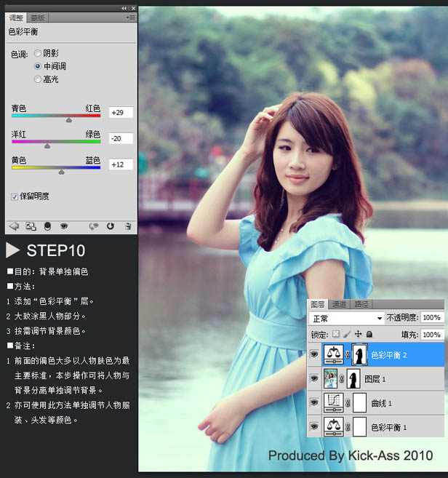Toggle the 保留明度 checkbox

[x=15, y=196]
